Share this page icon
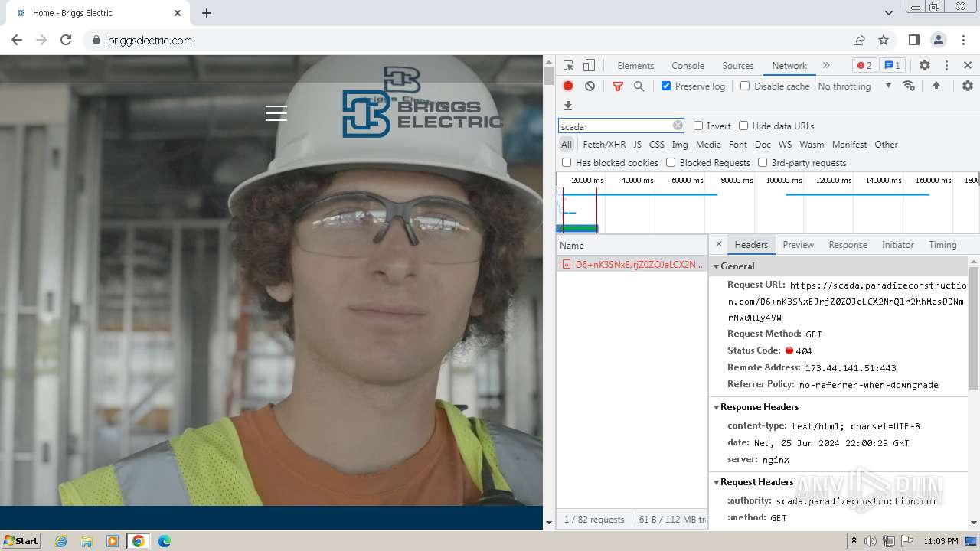 [859, 40]
